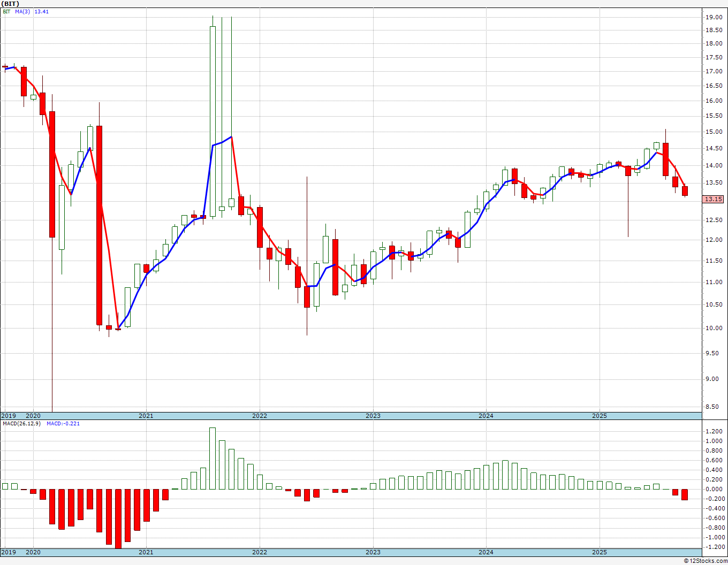
Task: Click 2020 on the lower MACD time axis
Action: click(x=33, y=552)
